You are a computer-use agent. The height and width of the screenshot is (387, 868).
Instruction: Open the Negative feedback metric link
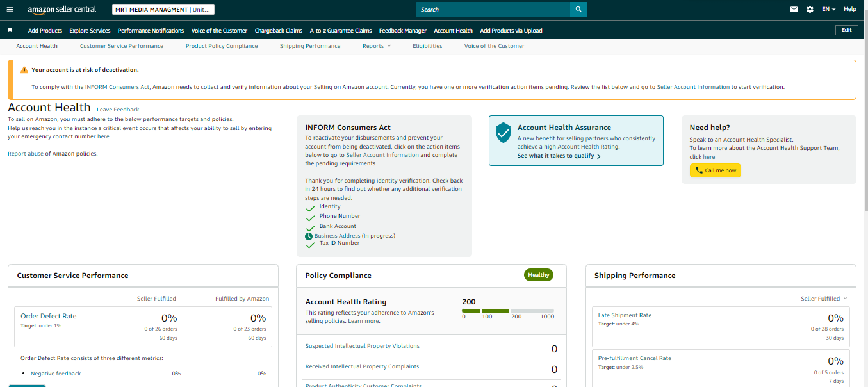(x=56, y=374)
